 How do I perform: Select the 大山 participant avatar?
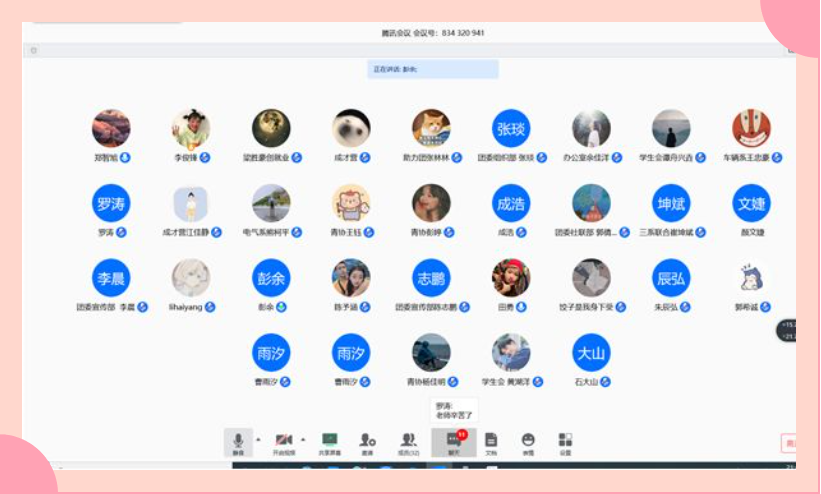[590, 352]
